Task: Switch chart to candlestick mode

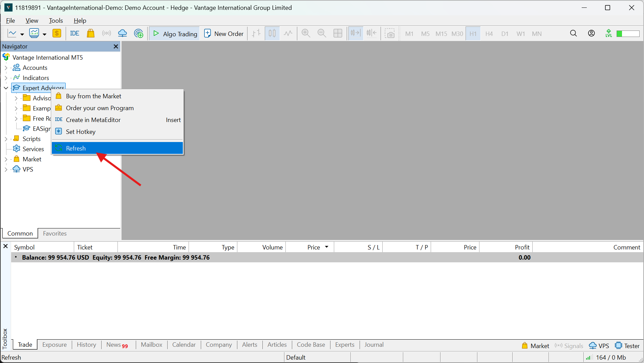Action: (272, 33)
